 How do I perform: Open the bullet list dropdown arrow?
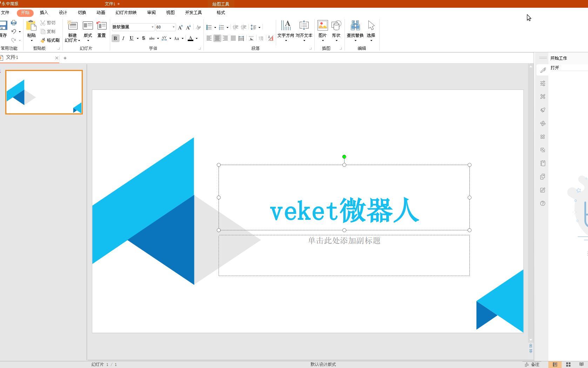point(215,27)
